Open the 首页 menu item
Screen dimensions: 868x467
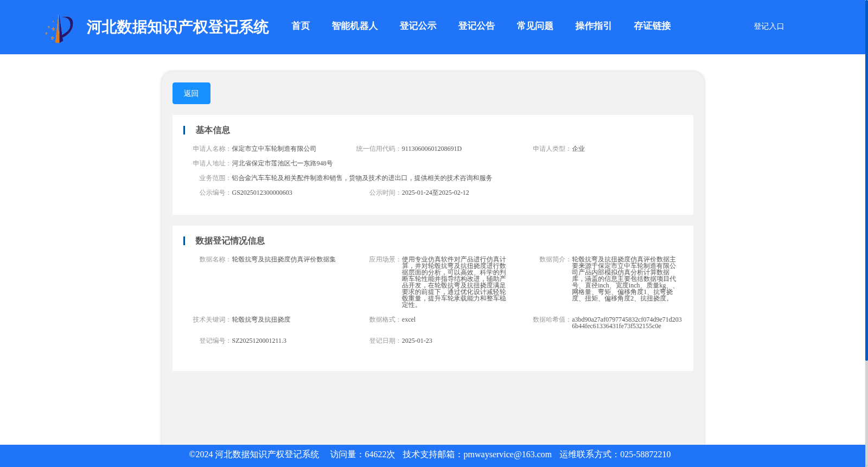[x=301, y=26]
